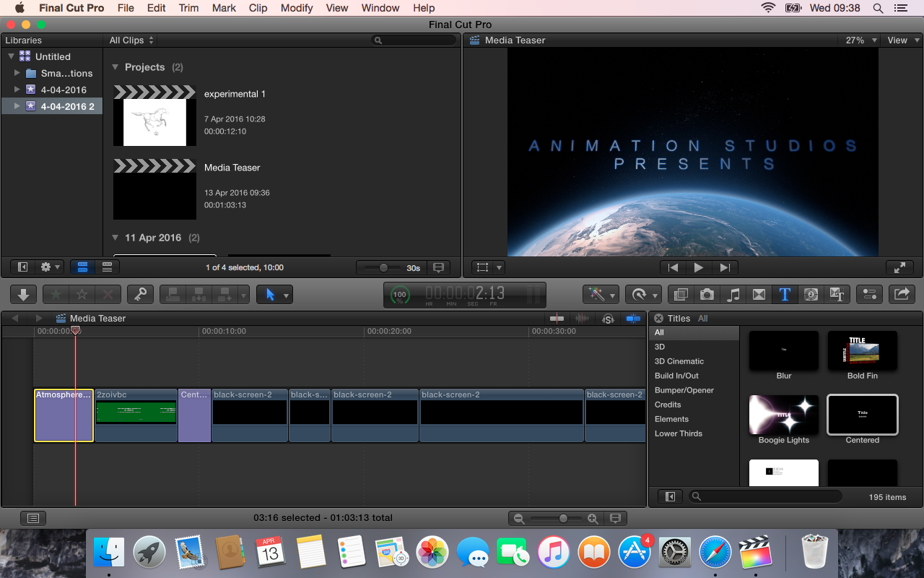
Task: Append clip to storyline button
Action: (225, 294)
